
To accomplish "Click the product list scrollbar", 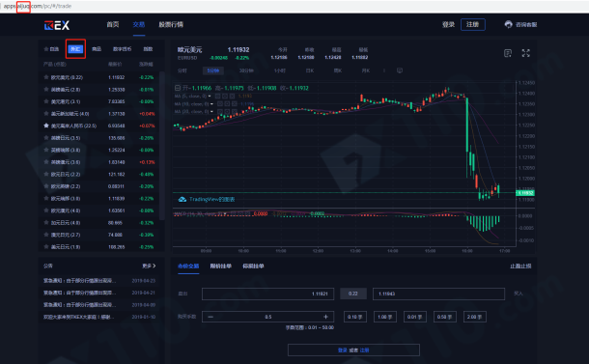I will [x=162, y=146].
